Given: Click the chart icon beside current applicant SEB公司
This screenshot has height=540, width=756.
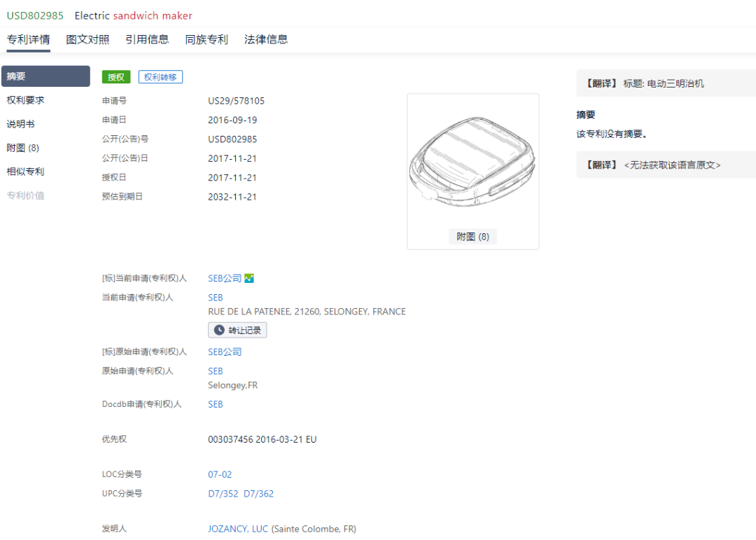Looking at the screenshot, I should [249, 279].
